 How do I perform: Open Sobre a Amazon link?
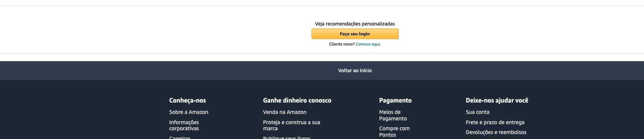coord(189,112)
